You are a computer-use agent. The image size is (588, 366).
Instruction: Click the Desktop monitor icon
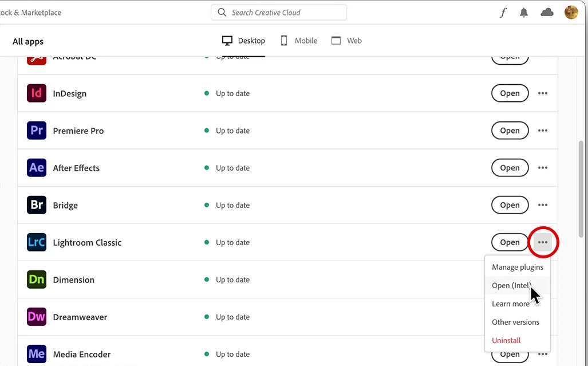(x=227, y=41)
